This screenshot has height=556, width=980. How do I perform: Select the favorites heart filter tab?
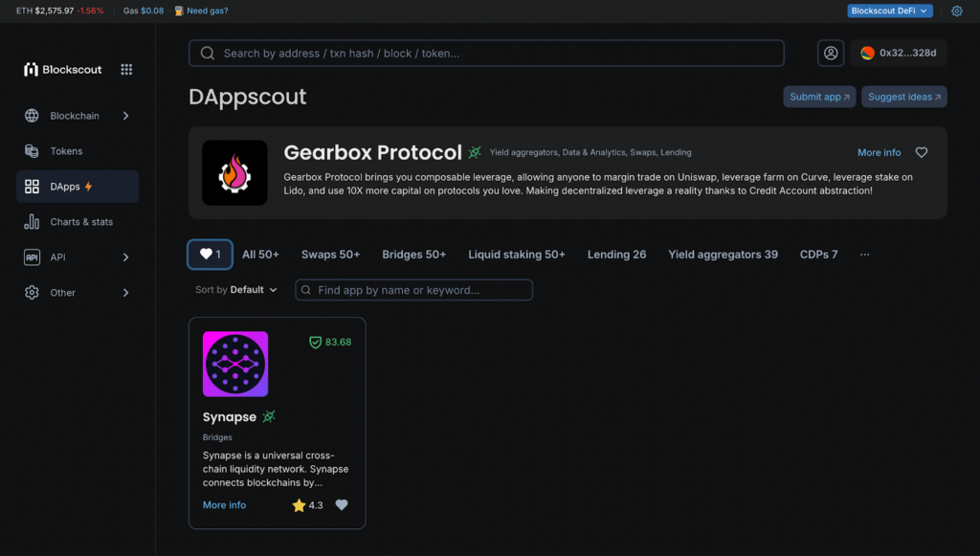(x=210, y=254)
